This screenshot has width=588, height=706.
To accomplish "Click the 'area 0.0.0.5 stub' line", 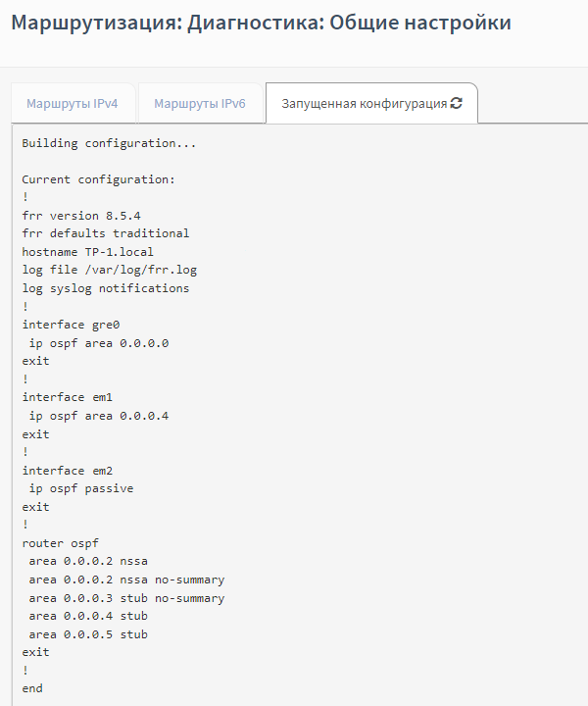I will (88, 634).
